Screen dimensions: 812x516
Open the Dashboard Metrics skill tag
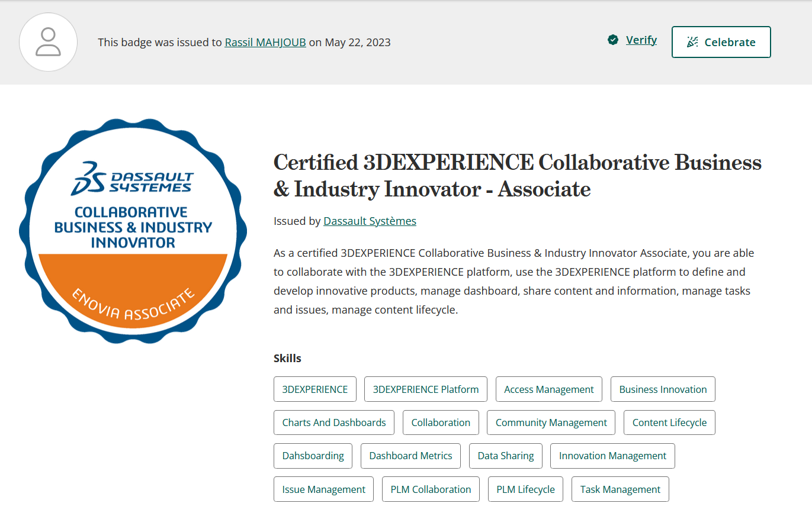[410, 456]
